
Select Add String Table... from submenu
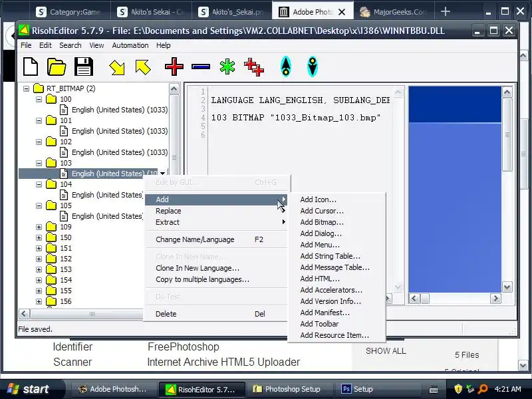[x=336, y=256]
